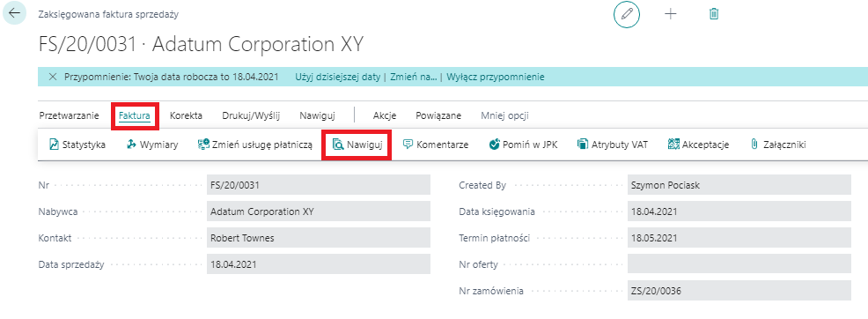Click the Akceptacje icon
The image size is (868, 319).
click(x=673, y=145)
